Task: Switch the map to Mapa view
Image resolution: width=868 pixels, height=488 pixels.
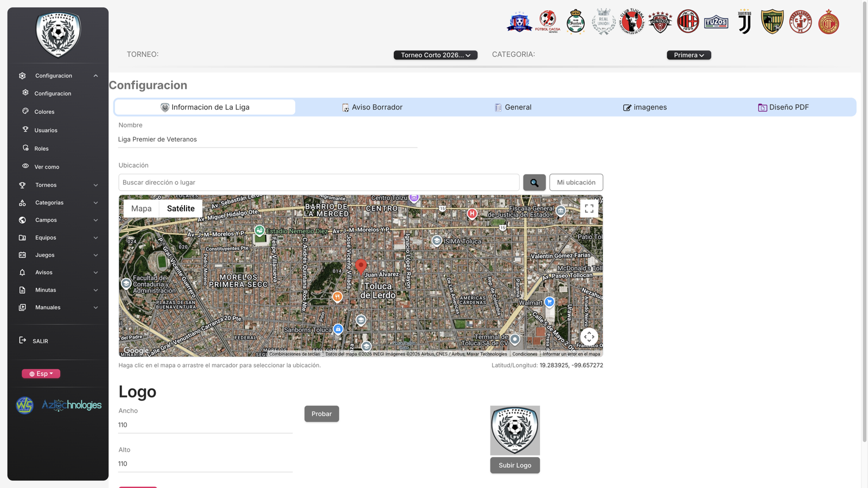Action: tap(141, 209)
